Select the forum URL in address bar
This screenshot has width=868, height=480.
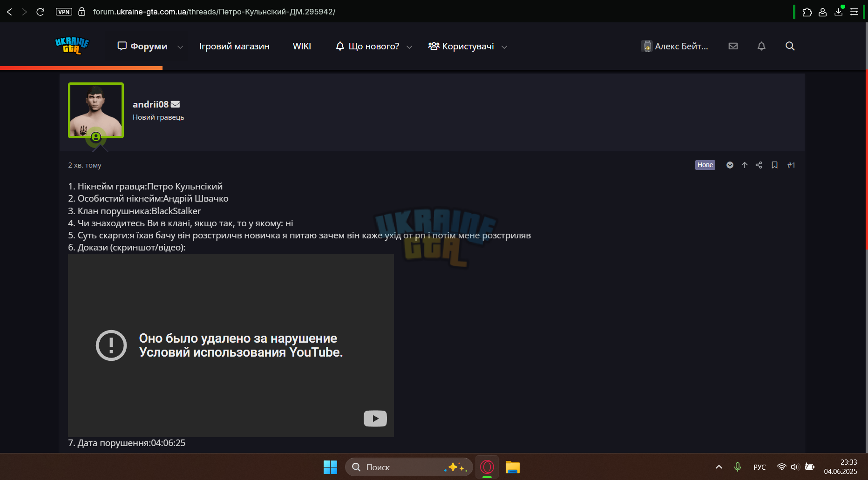214,12
